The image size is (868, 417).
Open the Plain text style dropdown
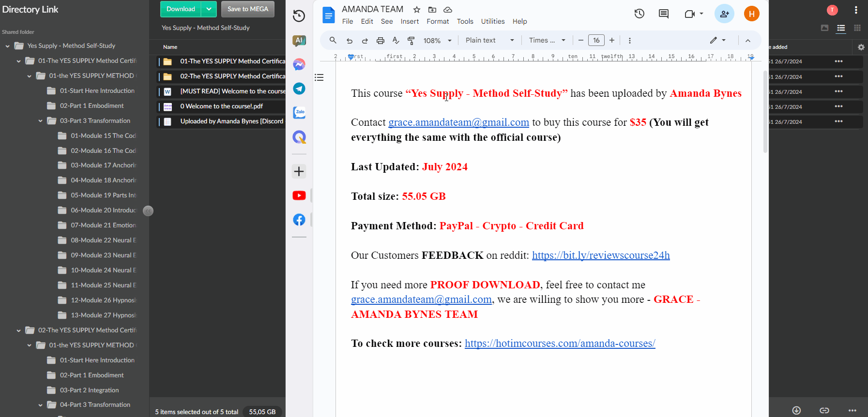coord(490,41)
